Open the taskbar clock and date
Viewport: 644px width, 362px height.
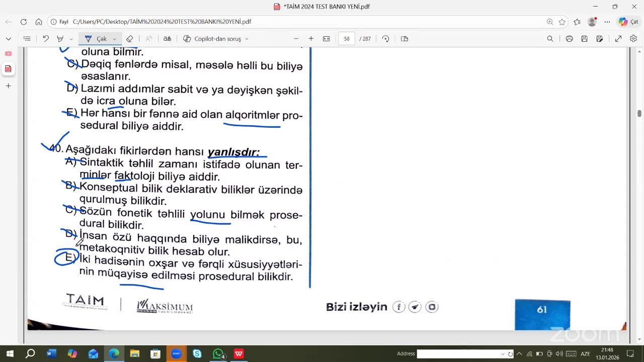pos(607,353)
